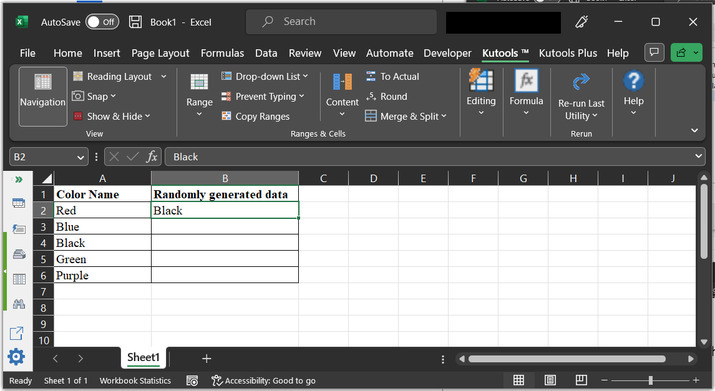
Task: Switch to Page Layout view button
Action: (550, 380)
